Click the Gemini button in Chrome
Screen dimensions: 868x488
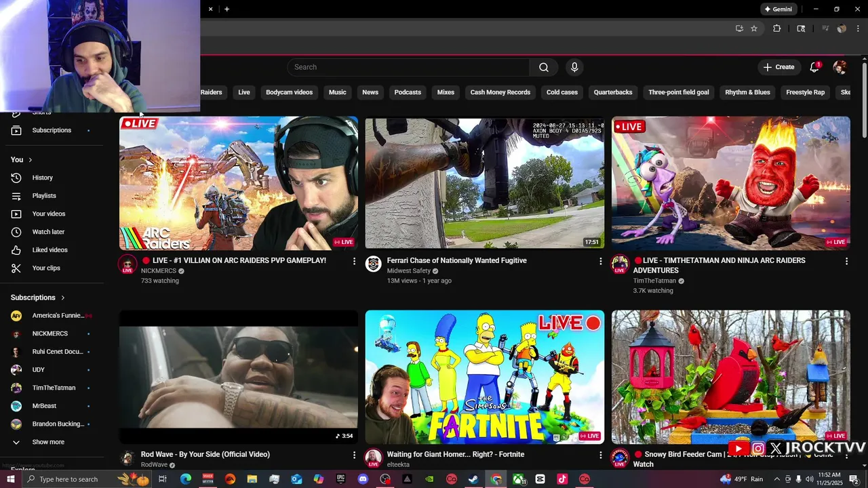(x=778, y=9)
